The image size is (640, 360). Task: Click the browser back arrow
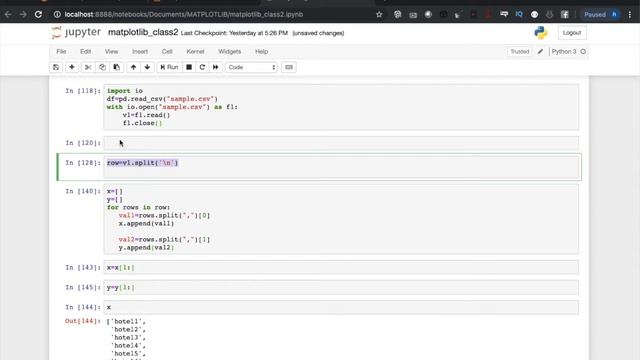point(8,14)
